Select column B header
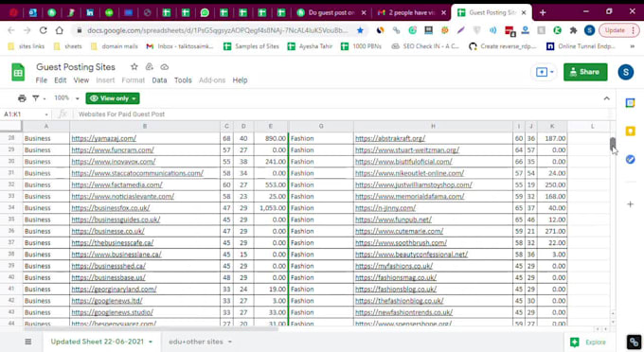644x352 pixels. [x=145, y=127]
